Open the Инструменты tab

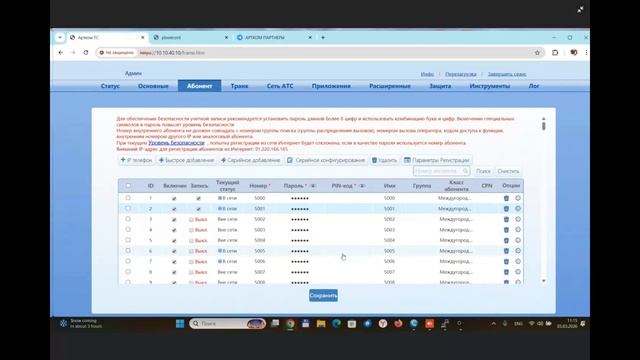click(x=489, y=86)
